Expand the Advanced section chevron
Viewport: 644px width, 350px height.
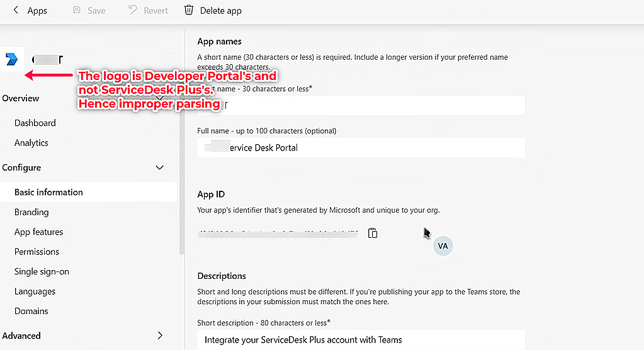click(x=160, y=336)
